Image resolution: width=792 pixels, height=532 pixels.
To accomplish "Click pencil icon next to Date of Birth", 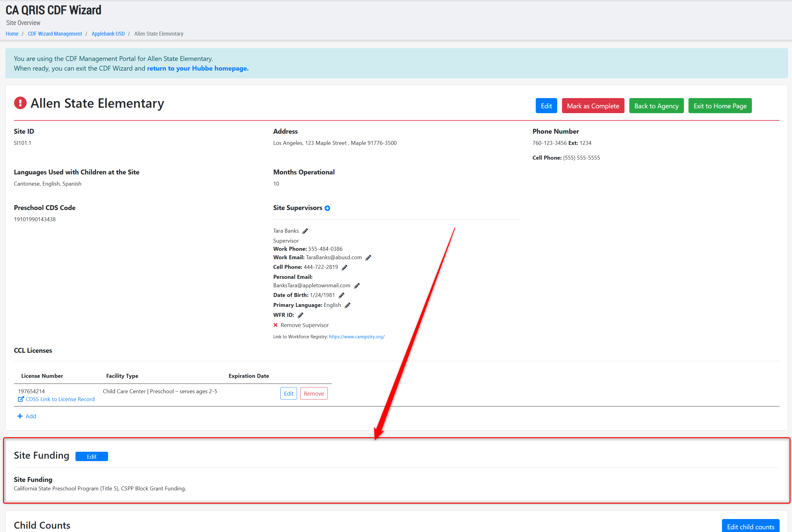I will (341, 295).
